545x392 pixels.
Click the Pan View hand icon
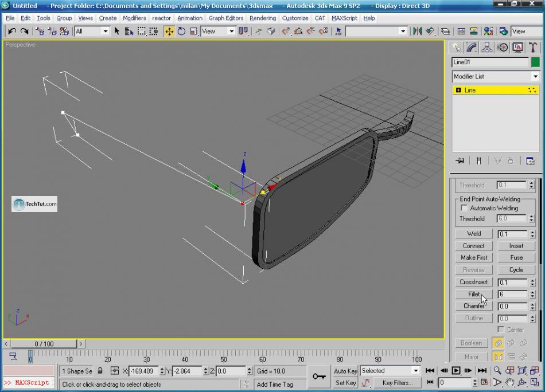point(510,383)
